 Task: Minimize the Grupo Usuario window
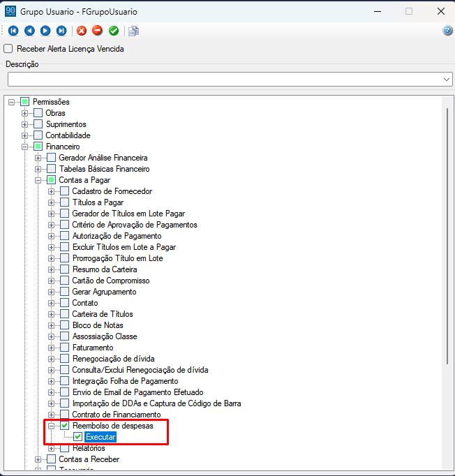point(378,12)
